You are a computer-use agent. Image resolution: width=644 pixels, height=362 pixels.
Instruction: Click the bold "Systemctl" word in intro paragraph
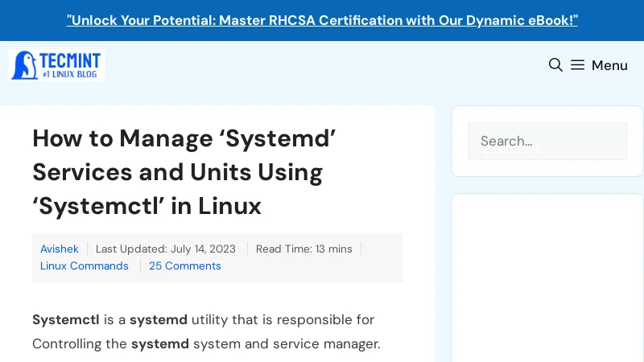(x=66, y=319)
